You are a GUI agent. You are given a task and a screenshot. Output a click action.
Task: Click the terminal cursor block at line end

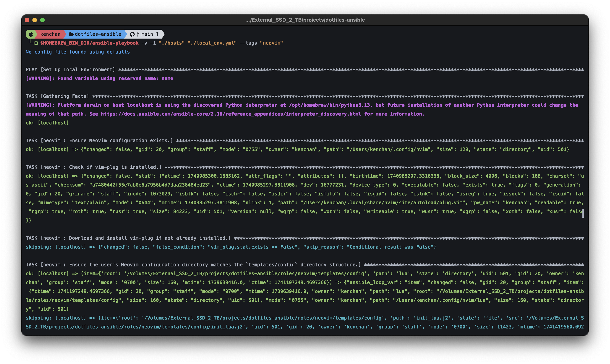583,213
